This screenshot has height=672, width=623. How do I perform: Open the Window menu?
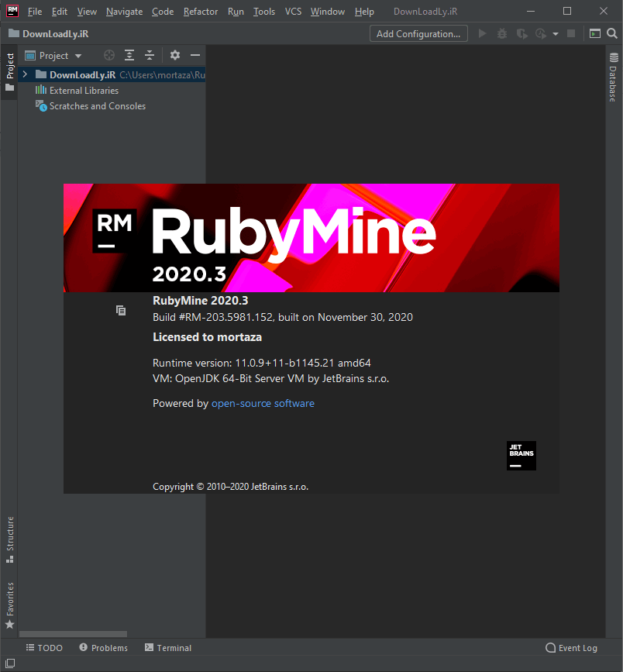(x=327, y=12)
